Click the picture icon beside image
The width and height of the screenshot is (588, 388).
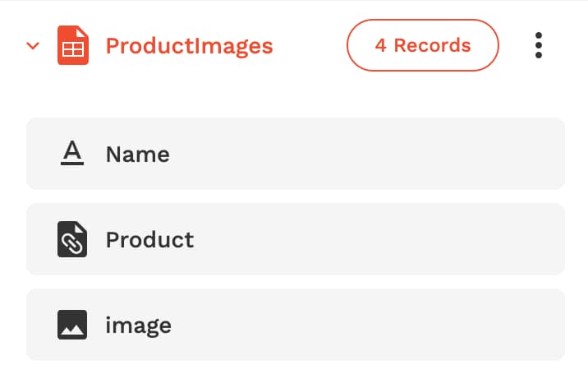72,325
